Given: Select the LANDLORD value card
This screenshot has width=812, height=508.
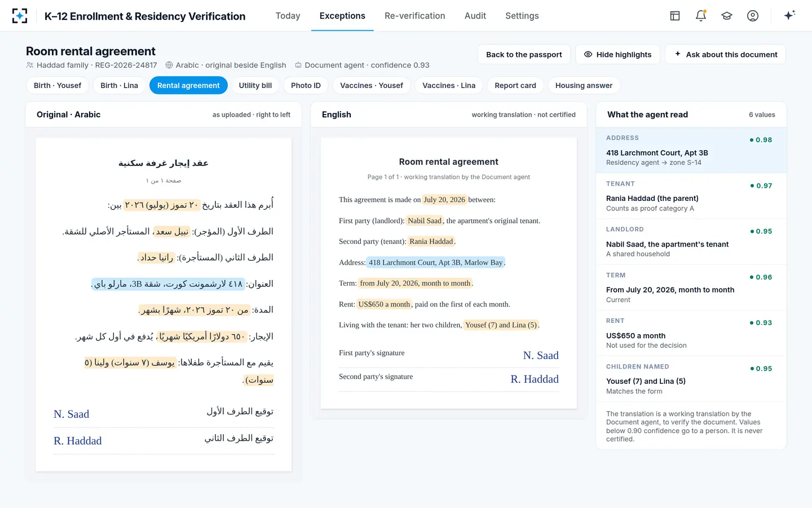Looking at the screenshot, I should tap(691, 242).
